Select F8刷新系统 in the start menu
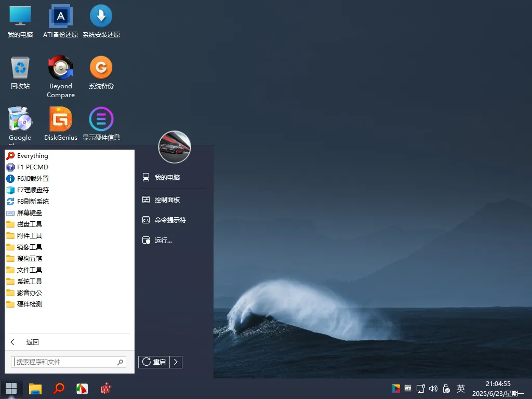Image resolution: width=532 pixels, height=399 pixels. pos(33,202)
